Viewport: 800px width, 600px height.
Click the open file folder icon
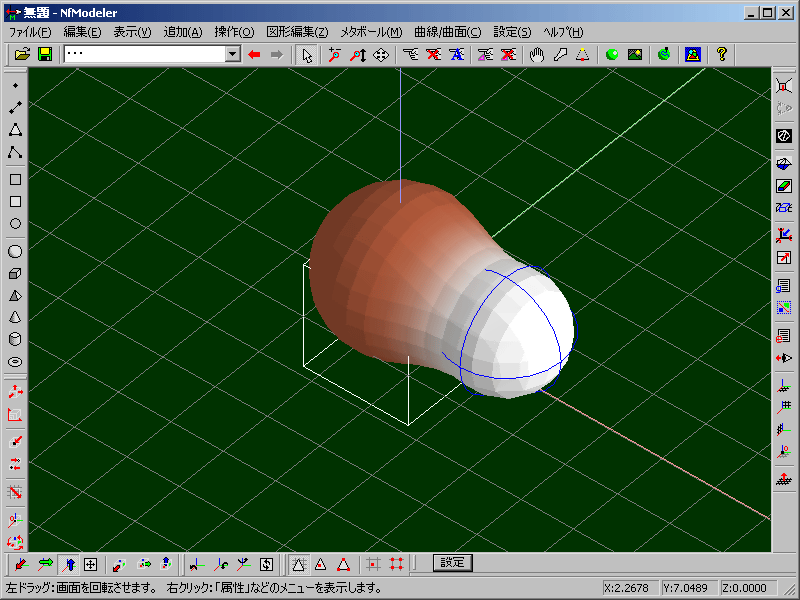(x=22, y=54)
